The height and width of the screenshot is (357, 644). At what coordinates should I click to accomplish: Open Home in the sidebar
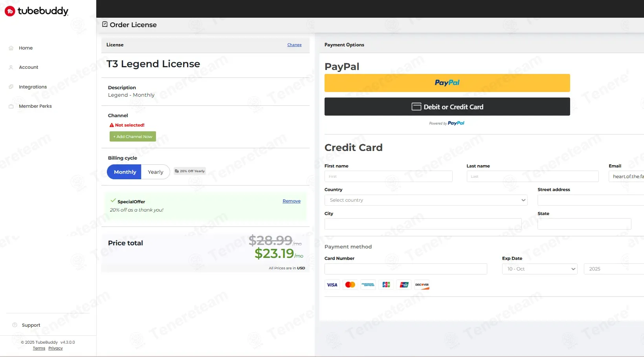click(x=26, y=48)
